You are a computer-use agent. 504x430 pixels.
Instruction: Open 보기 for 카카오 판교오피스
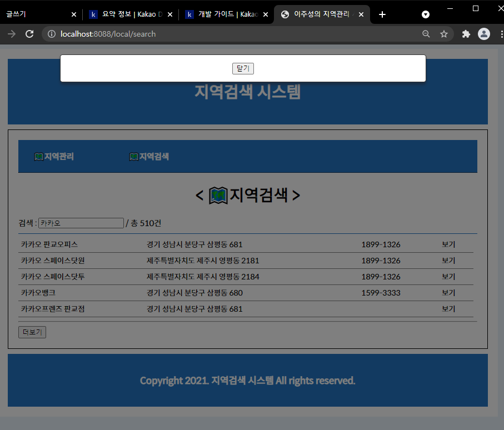tap(448, 244)
